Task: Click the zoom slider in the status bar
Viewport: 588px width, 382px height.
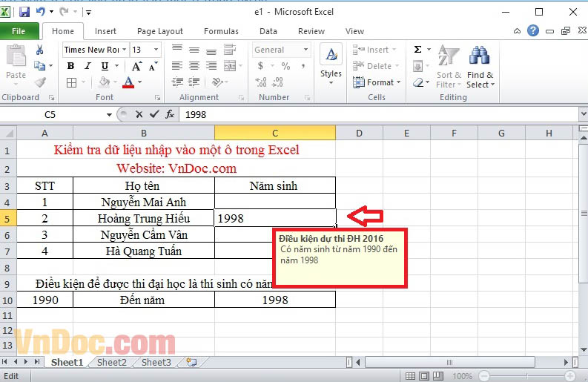Action: point(527,375)
